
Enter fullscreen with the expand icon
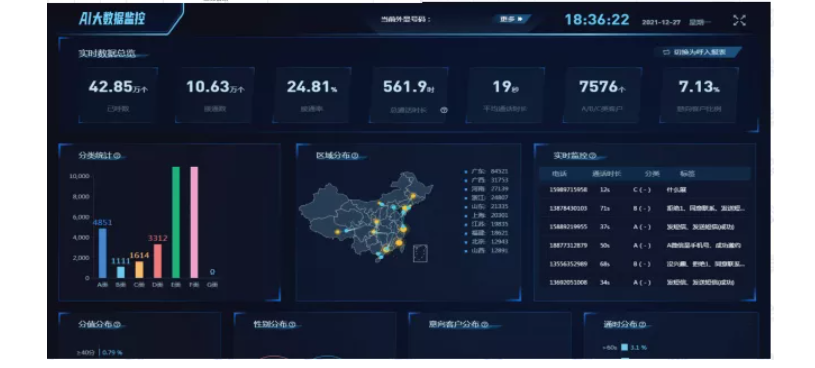[x=739, y=20]
